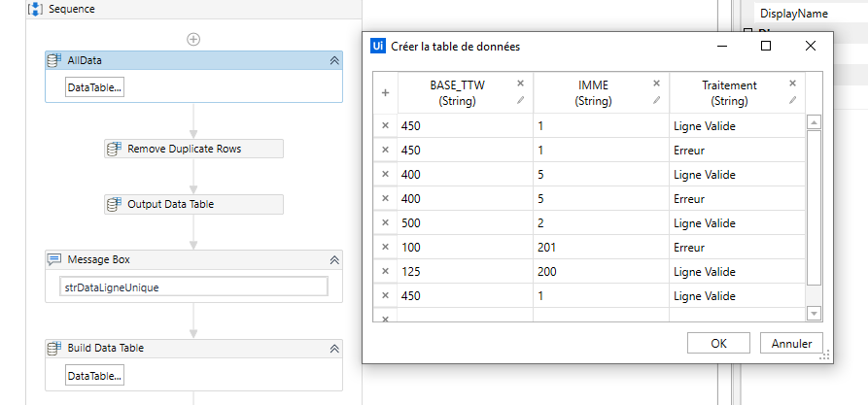Collapse the AllData activity
The width and height of the screenshot is (868, 405).
coord(333,60)
